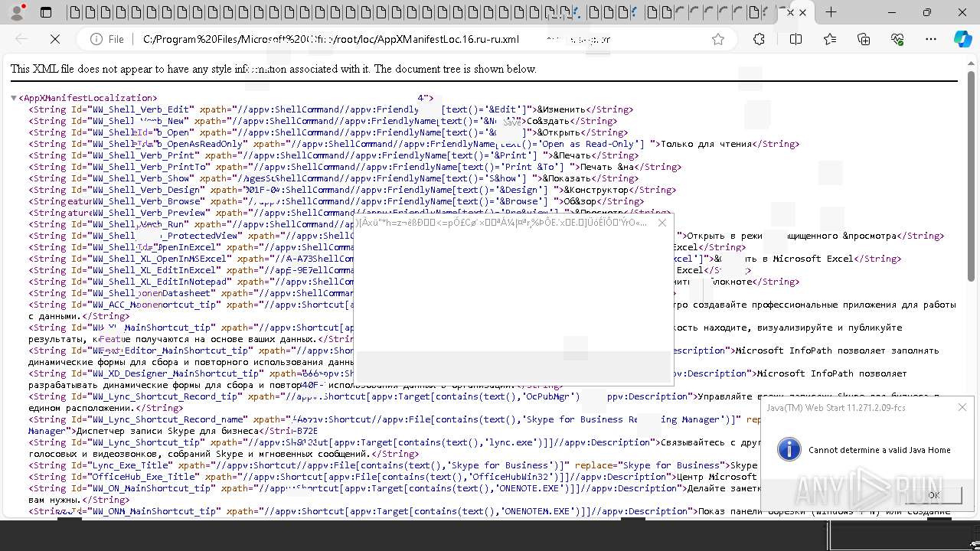The image size is (980, 551).
Task: Click the Id 'WW_XD_Designer_MainShortcut_tip' text
Action: [x=175, y=373]
